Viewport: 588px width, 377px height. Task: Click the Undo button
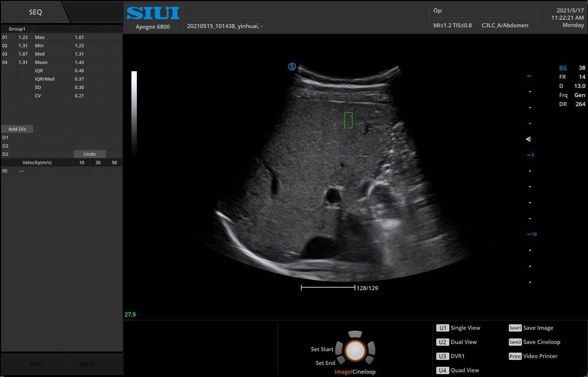(x=90, y=154)
